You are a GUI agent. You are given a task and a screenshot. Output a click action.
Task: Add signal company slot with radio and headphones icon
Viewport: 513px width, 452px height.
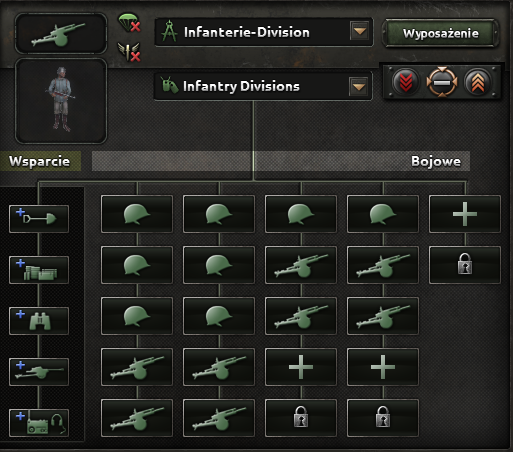[39, 423]
